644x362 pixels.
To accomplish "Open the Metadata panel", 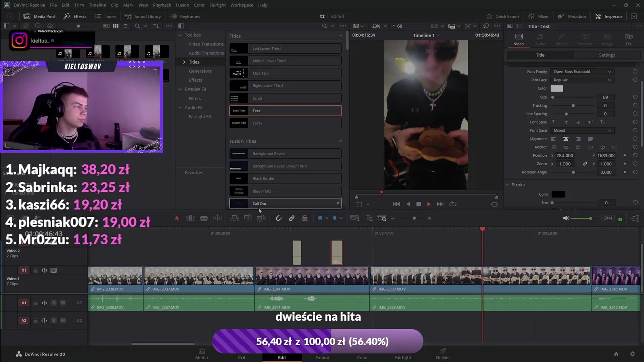I will click(x=572, y=16).
